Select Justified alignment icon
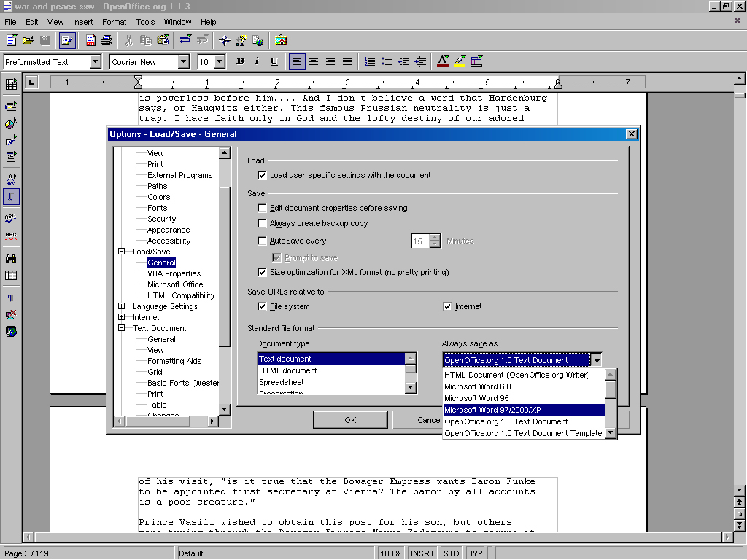747x560 pixels. (x=347, y=62)
